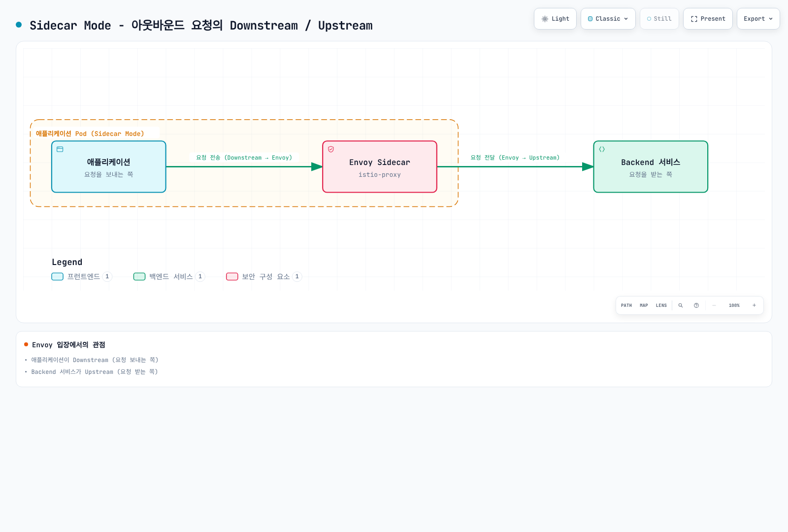Select the MAP mode tab
The width and height of the screenshot is (788, 532).
pyautogui.click(x=644, y=305)
